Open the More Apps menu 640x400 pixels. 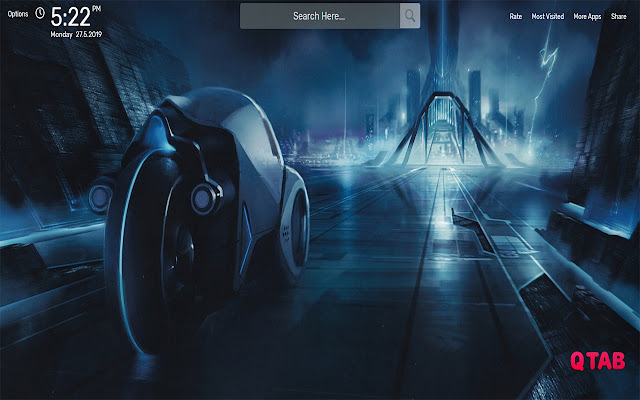point(587,16)
